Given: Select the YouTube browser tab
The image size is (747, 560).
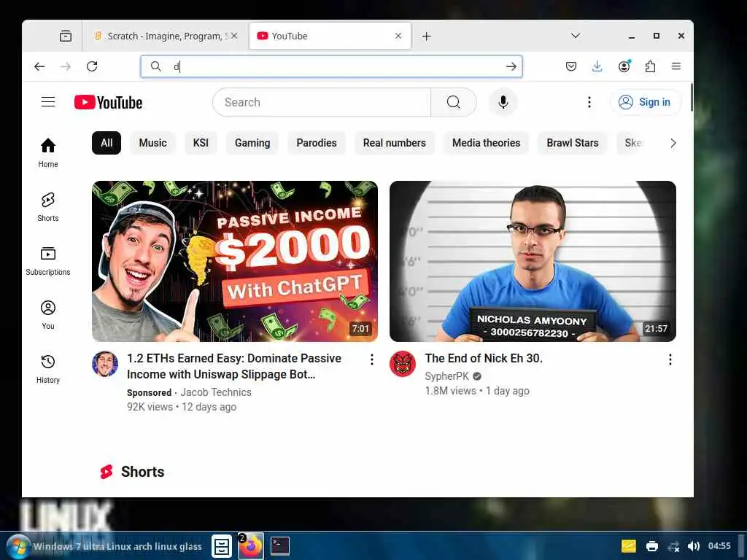Looking at the screenshot, I should (330, 36).
